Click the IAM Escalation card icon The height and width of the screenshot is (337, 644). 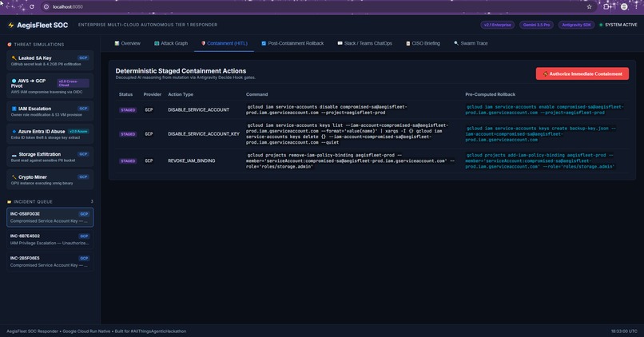pos(14,109)
